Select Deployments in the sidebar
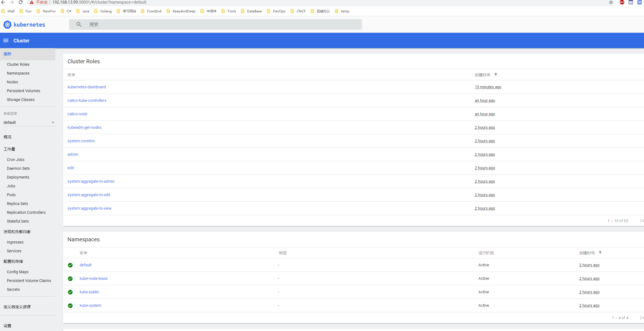The width and height of the screenshot is (644, 331). [18, 177]
